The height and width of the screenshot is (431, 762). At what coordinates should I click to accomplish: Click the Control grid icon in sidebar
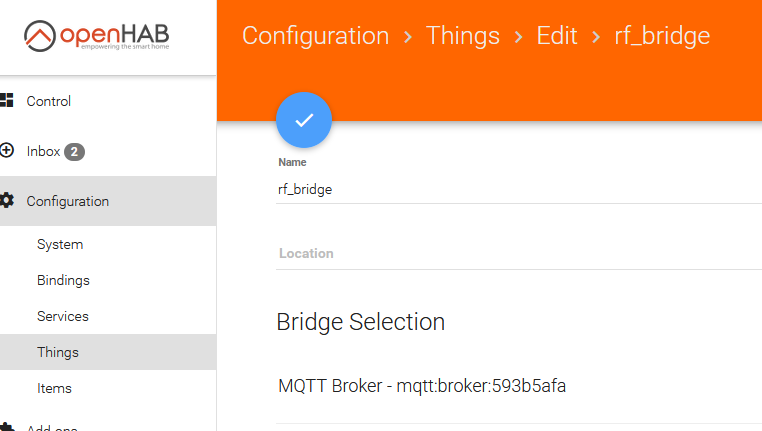tap(6, 101)
